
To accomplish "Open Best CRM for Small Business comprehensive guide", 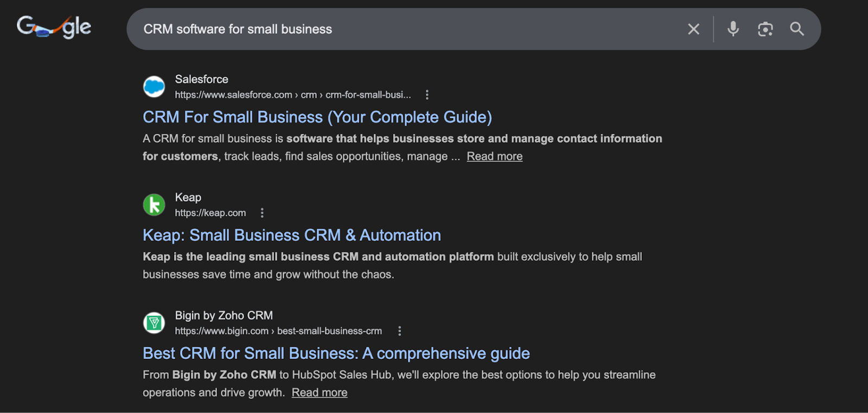I will pos(336,353).
